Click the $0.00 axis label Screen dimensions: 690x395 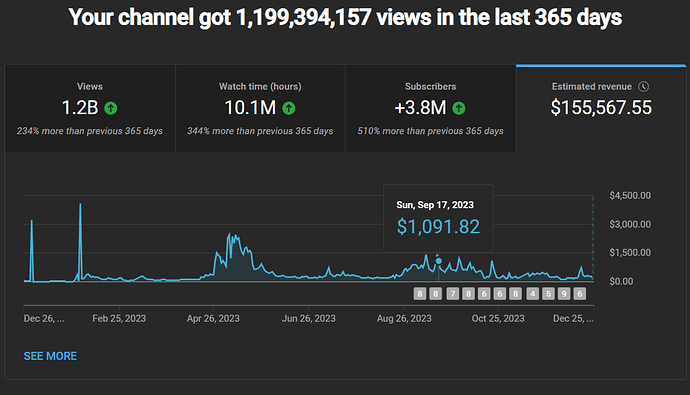click(x=621, y=282)
